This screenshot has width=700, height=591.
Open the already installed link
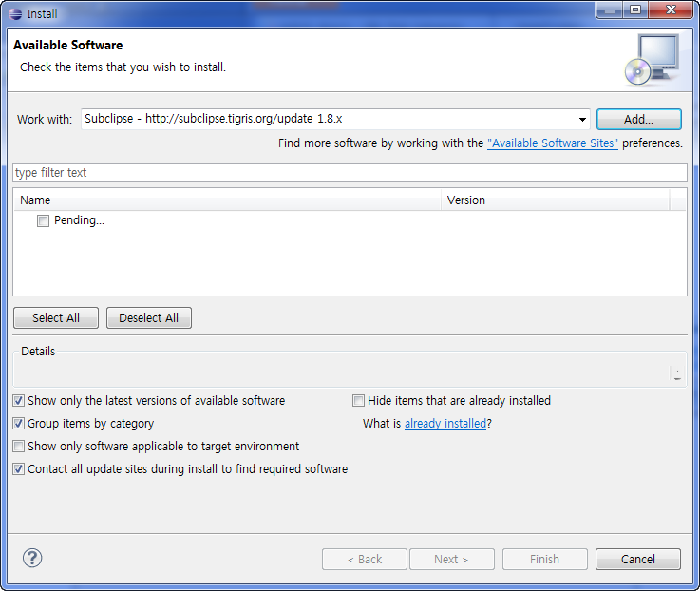click(x=445, y=424)
